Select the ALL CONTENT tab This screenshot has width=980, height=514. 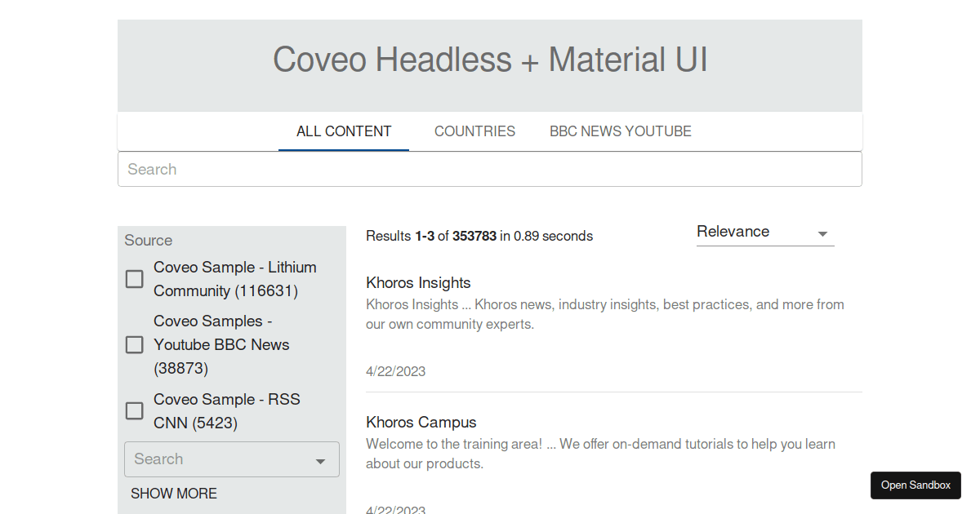point(343,131)
